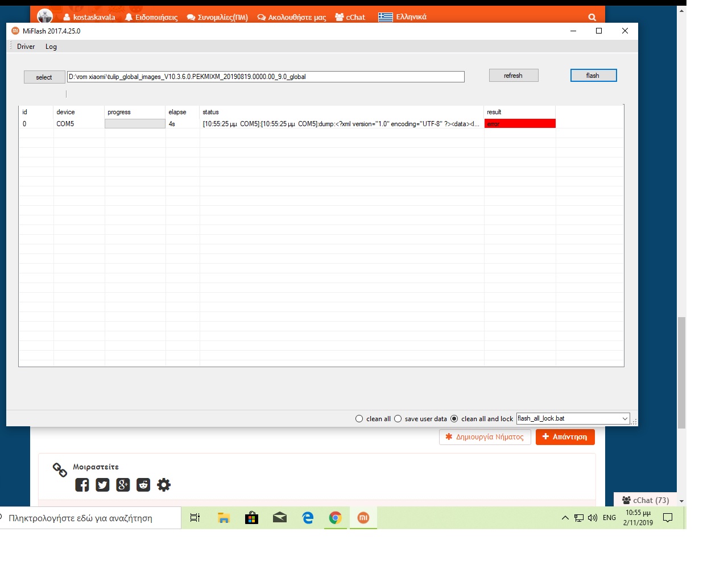Click the forum search magnifier icon
Screen dimensions: 728x582
[592, 17]
